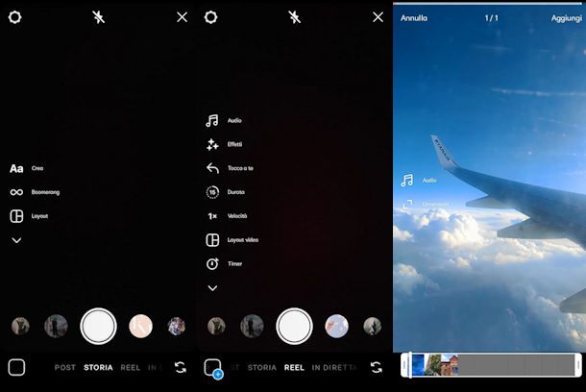Select Tocca a te arrow tool
The image size is (586, 392).
(x=212, y=168)
